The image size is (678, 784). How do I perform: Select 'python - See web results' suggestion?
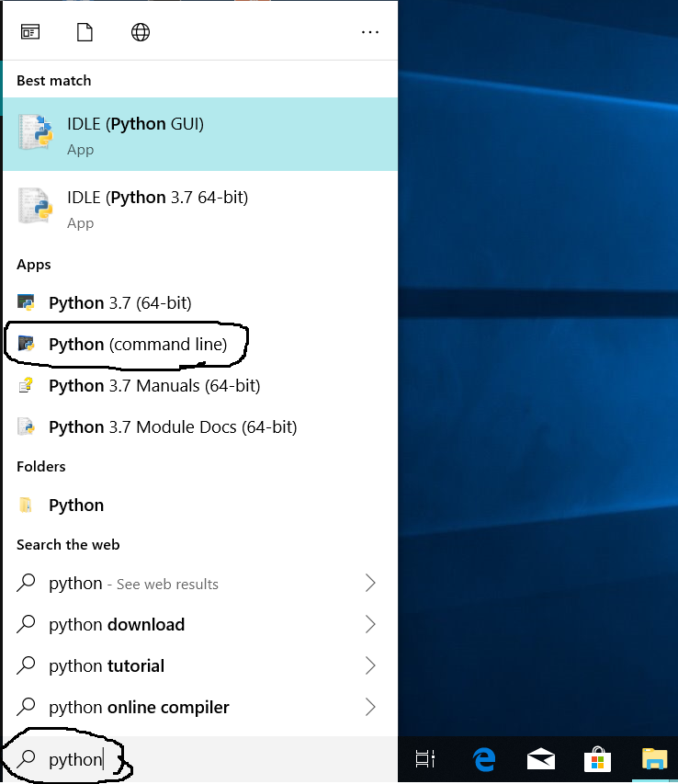pyautogui.click(x=200, y=583)
